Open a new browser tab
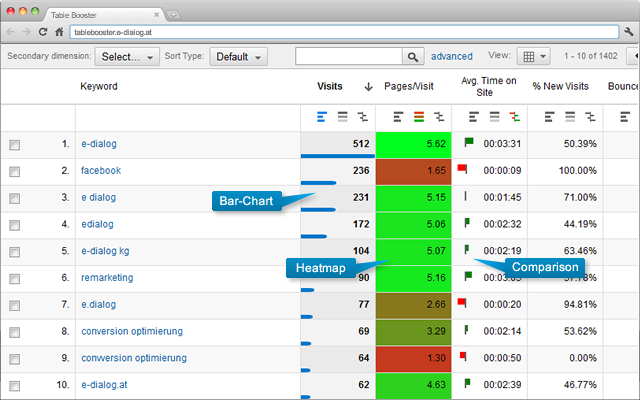Viewport: 640px width, 400px height. coord(173,15)
